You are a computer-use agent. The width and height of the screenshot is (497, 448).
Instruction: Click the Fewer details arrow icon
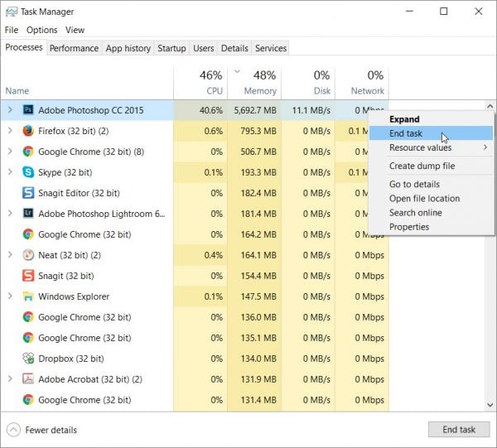(13, 430)
